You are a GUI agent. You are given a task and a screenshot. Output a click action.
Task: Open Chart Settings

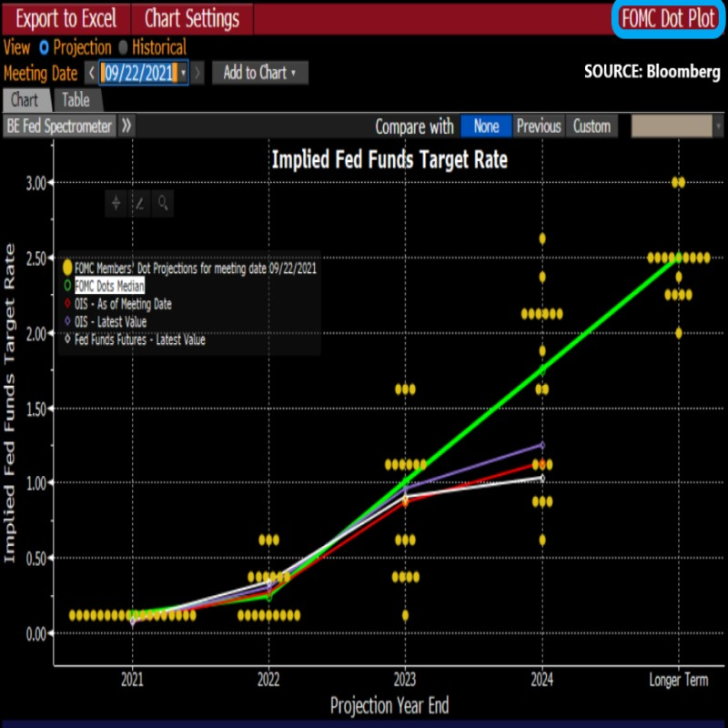point(191,18)
